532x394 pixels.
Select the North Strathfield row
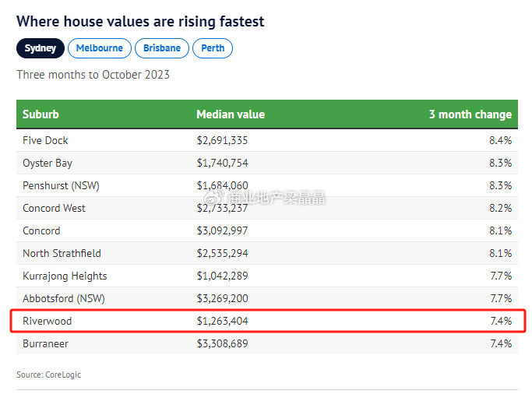(62, 253)
